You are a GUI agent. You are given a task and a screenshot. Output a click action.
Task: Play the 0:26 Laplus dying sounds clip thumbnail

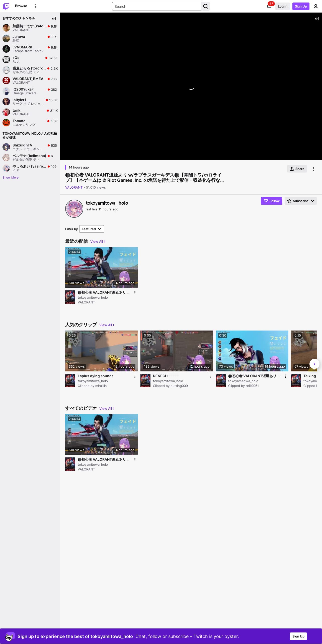point(102,351)
